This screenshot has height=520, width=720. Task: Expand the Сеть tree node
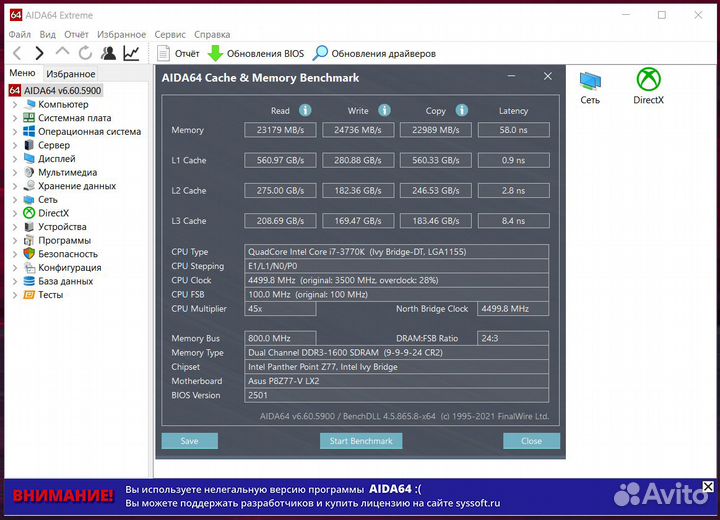(15, 200)
